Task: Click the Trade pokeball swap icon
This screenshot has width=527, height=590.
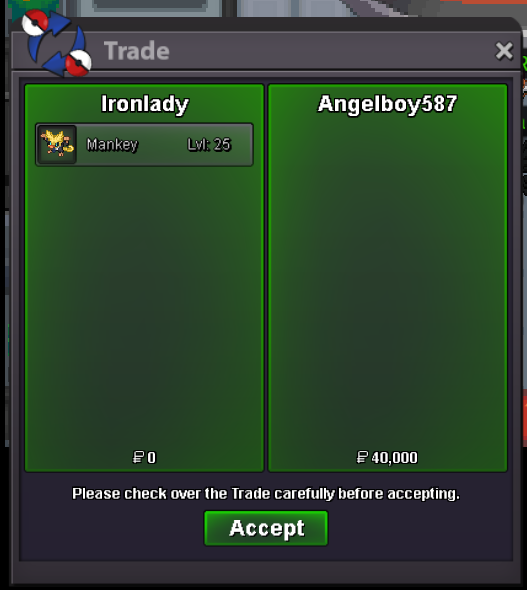Action: (x=56, y=43)
